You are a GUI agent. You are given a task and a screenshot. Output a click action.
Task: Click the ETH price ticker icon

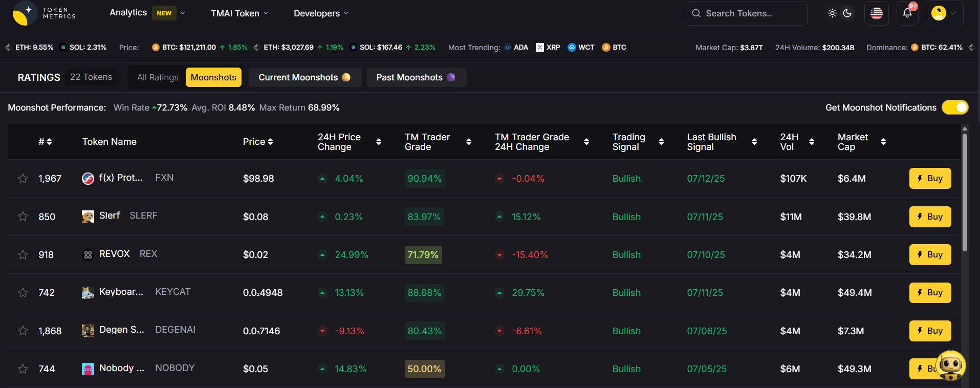coord(257,48)
